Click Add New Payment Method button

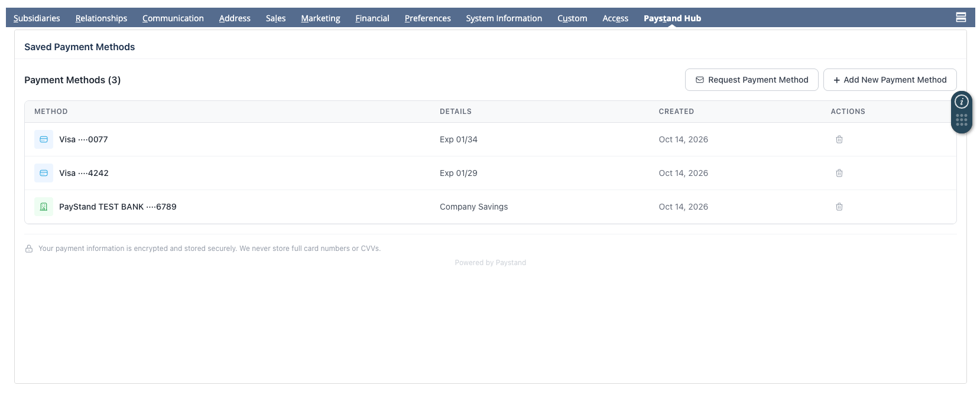click(x=890, y=80)
